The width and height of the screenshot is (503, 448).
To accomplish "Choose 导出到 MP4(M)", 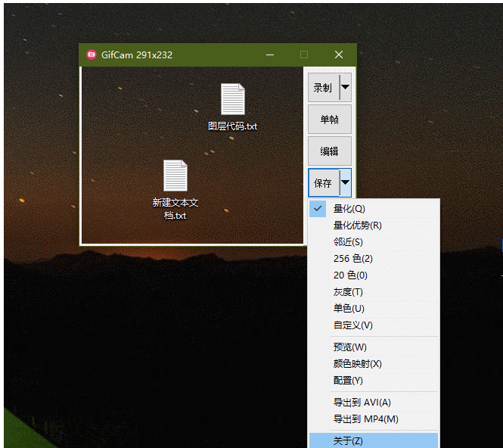I will 374,419.
